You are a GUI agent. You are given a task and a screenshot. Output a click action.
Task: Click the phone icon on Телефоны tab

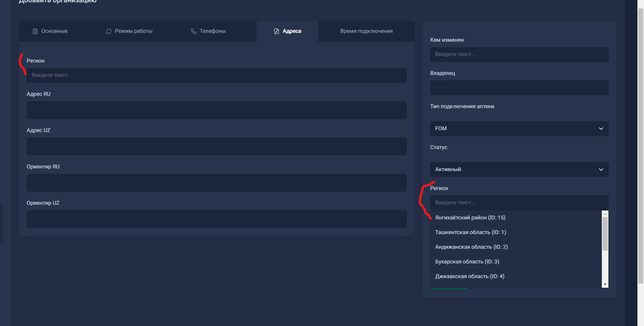(194, 31)
